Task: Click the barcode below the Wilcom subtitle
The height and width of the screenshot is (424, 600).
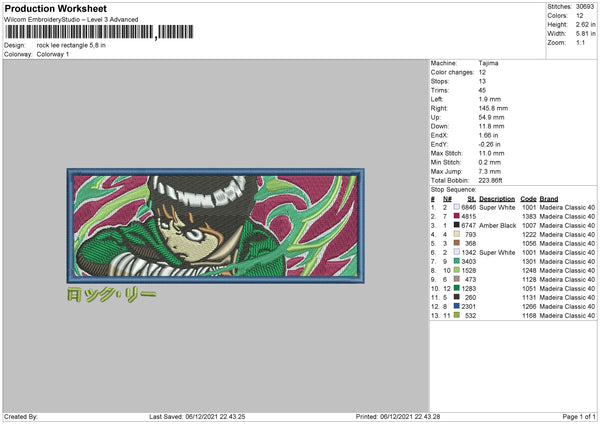Action: [99, 32]
